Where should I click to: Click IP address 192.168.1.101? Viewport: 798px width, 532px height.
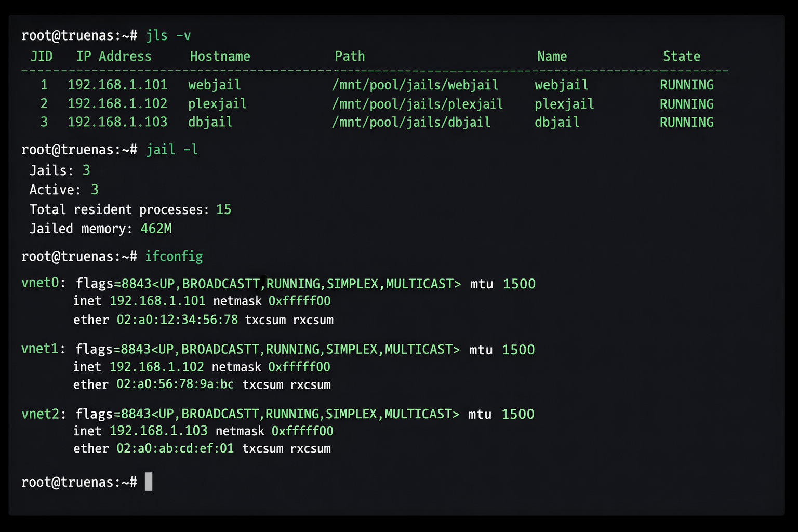coord(117,85)
